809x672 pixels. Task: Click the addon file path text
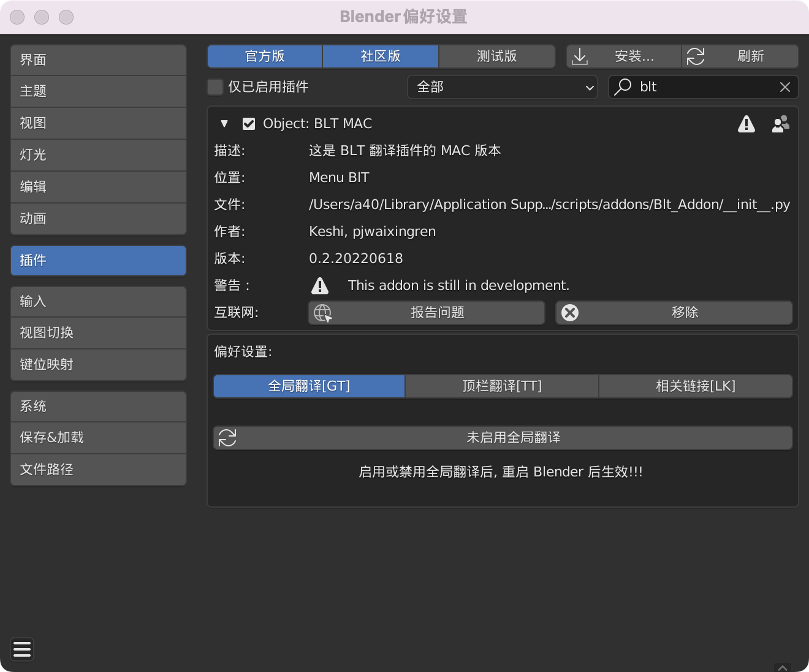click(550, 205)
